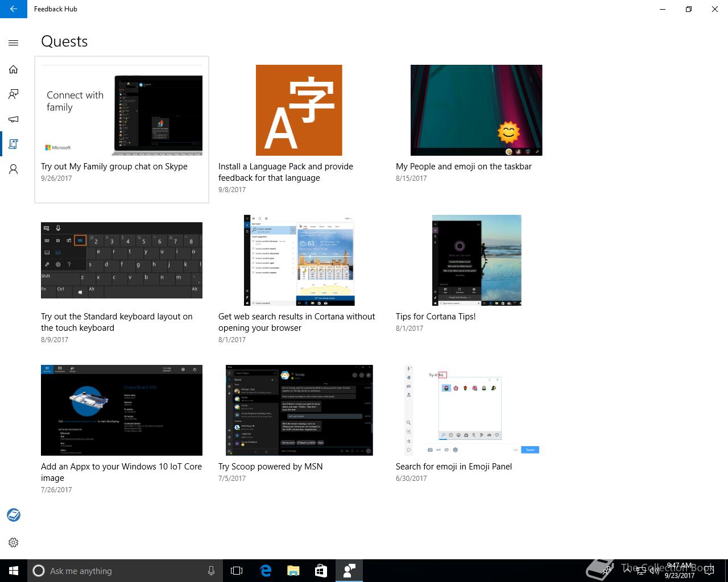Click the back arrow button

click(14, 9)
